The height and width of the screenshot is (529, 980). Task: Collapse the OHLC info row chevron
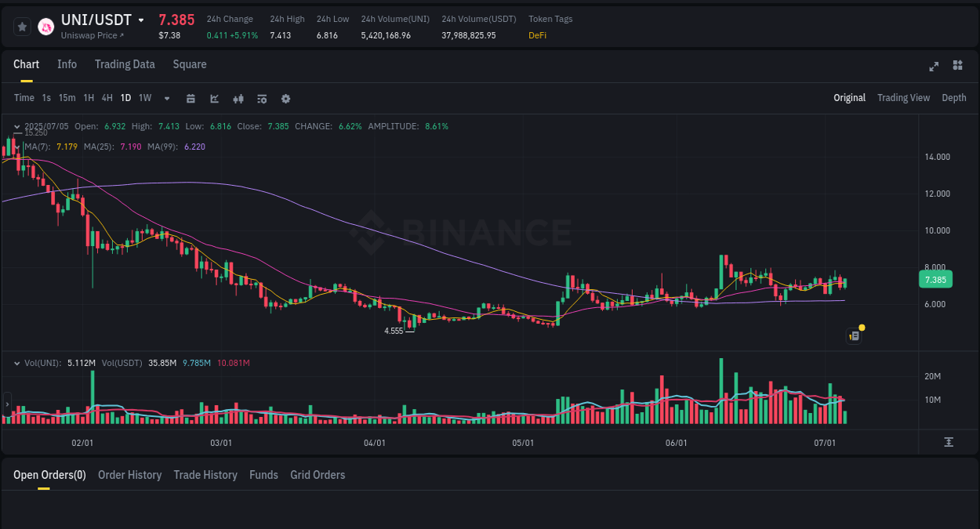point(16,126)
